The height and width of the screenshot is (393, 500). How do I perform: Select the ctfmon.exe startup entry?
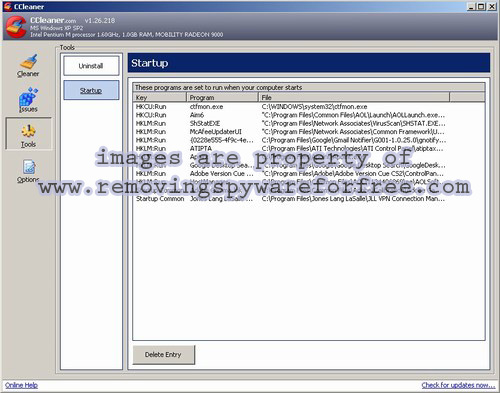[308, 107]
